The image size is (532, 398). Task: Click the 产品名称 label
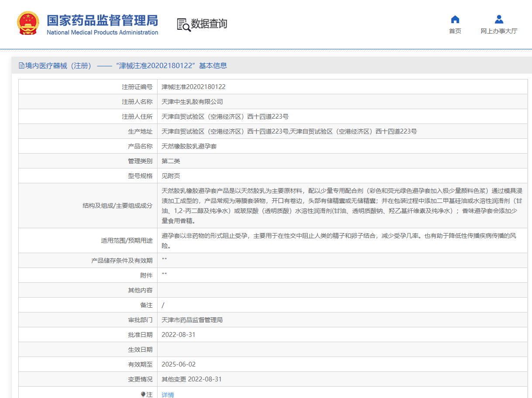pyautogui.click(x=140, y=146)
